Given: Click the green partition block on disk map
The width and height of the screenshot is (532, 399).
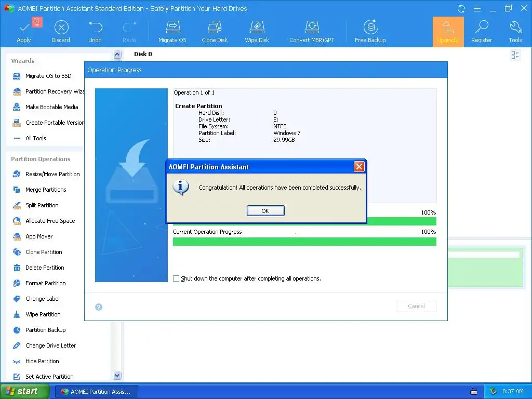Looking at the screenshot, I should point(485,268).
